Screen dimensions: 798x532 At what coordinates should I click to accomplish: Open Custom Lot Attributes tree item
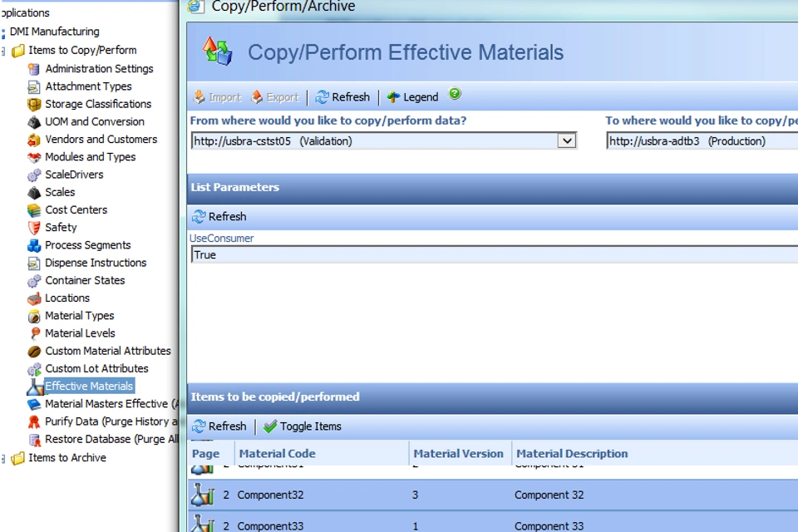pyautogui.click(x=96, y=368)
